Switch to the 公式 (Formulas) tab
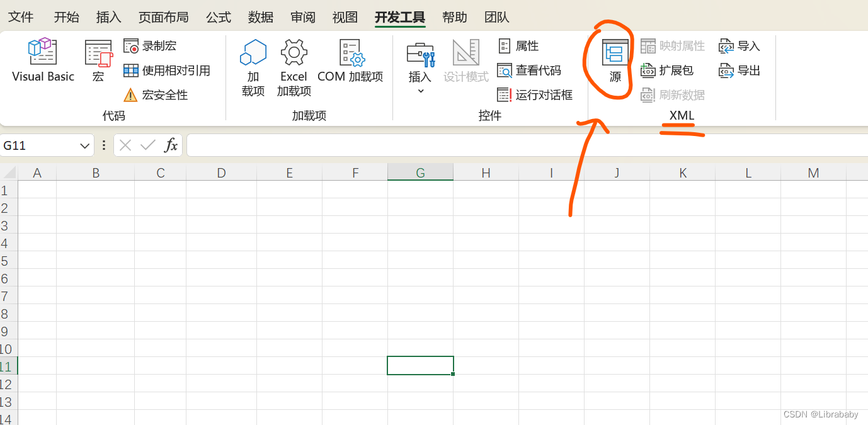 (219, 17)
